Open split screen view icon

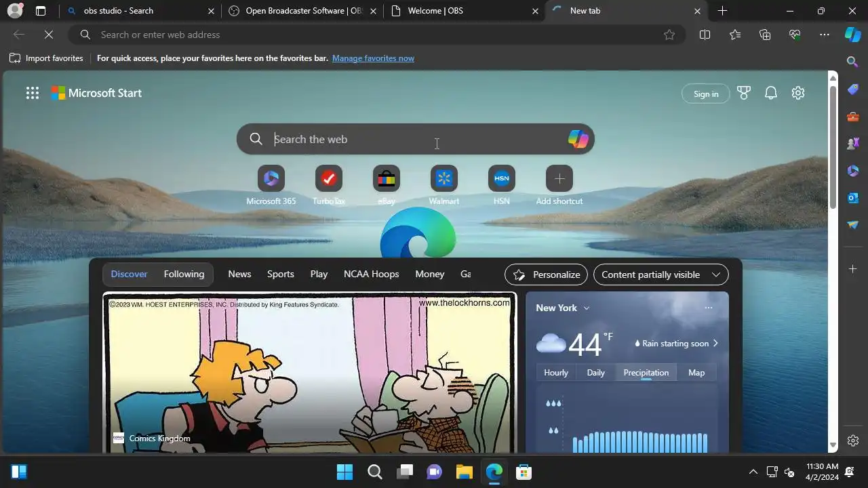click(x=705, y=35)
